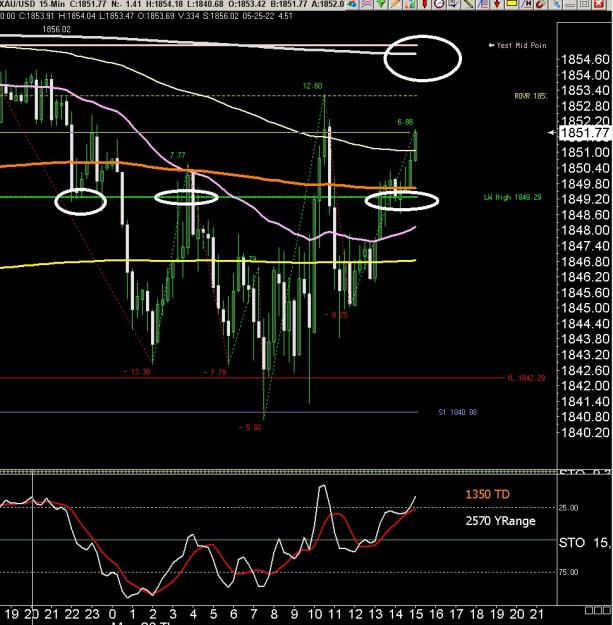
Task: Click the V:334 volume readout
Action: pyautogui.click(x=187, y=16)
